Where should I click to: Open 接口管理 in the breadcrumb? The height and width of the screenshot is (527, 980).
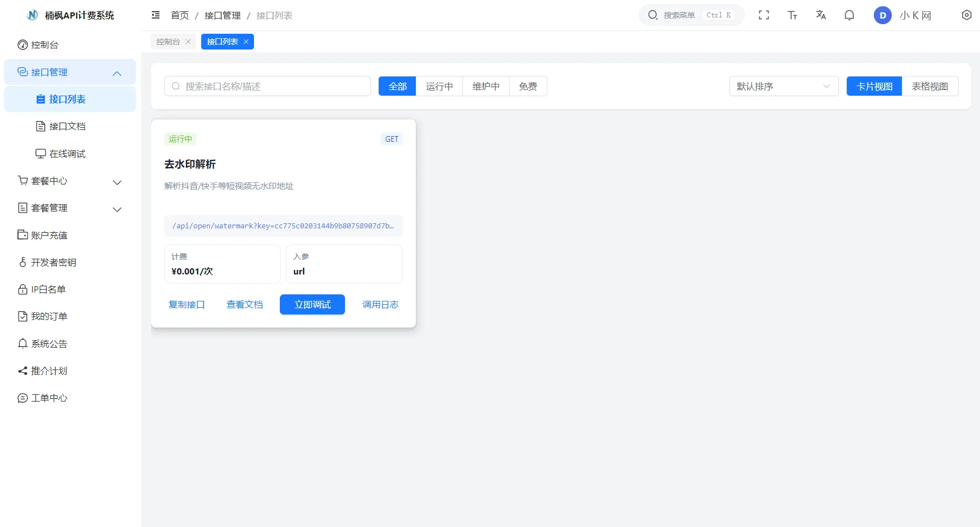(x=222, y=15)
